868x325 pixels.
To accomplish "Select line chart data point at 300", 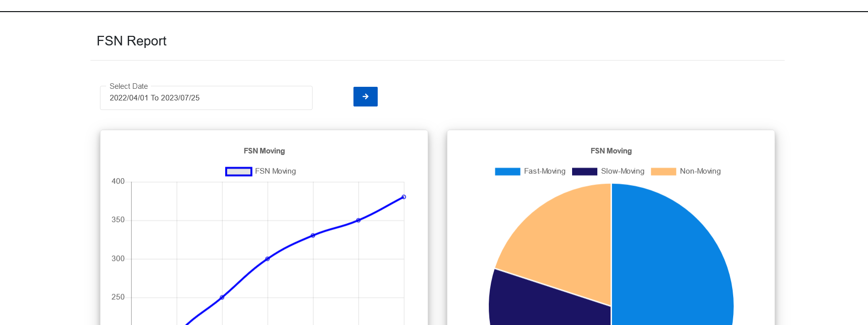I will tap(268, 259).
